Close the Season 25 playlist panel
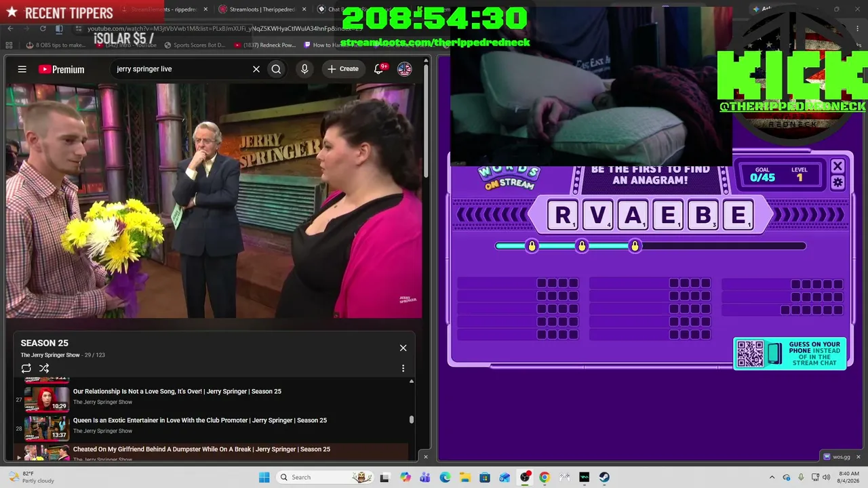Viewport: 868px width, 488px height. tap(403, 348)
